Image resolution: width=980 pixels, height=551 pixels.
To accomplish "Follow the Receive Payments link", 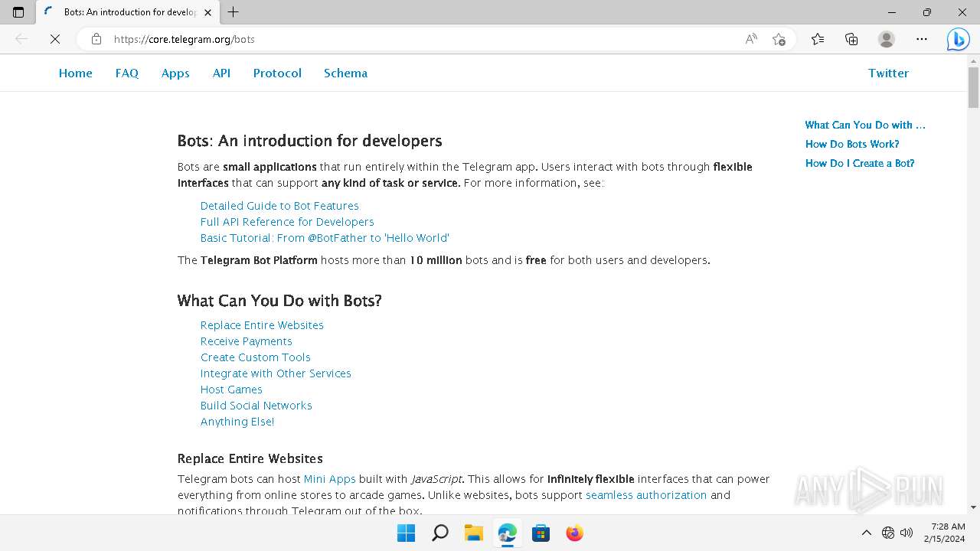I will (246, 341).
